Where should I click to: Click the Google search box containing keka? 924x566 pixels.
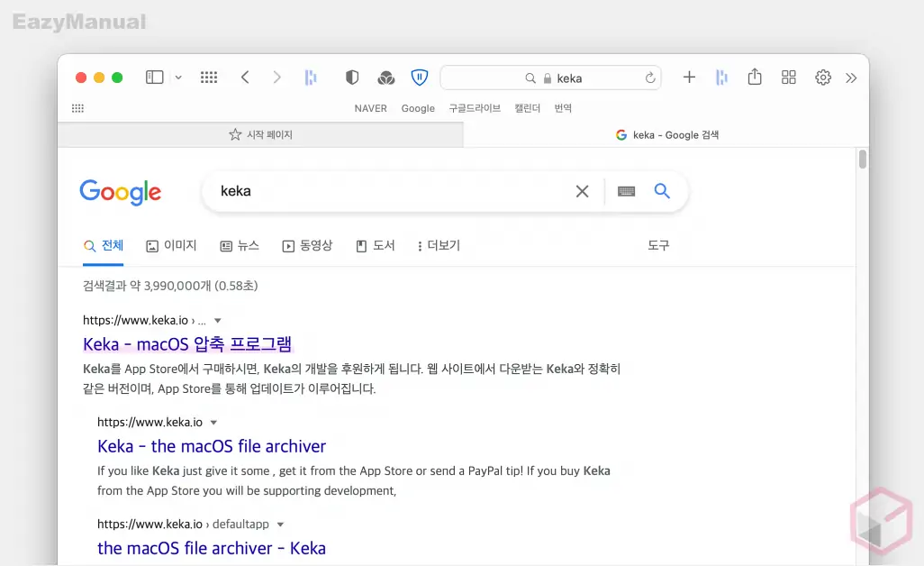[x=389, y=191]
